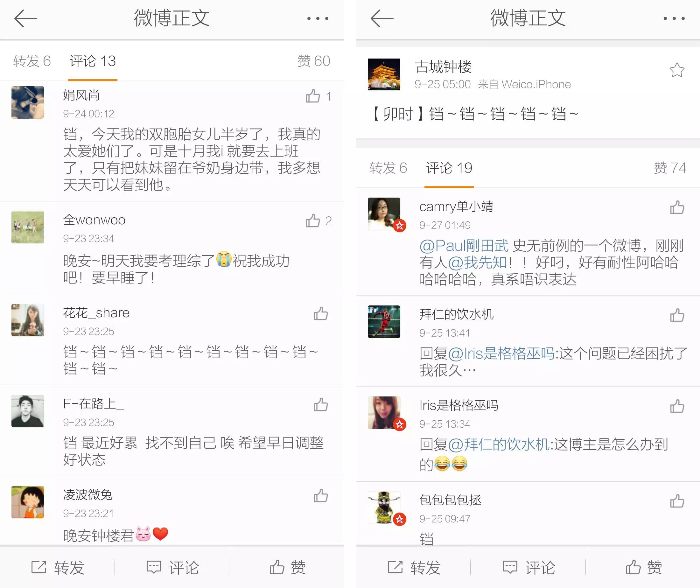Favorite the 古城钟楼 post with star icon
This screenshot has height=588, width=700.
(677, 70)
